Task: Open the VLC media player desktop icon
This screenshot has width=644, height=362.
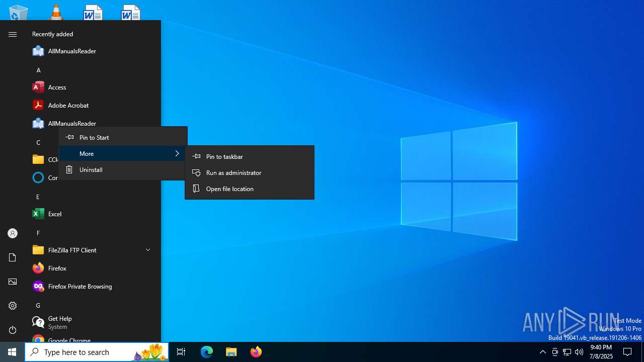Action: [56, 12]
